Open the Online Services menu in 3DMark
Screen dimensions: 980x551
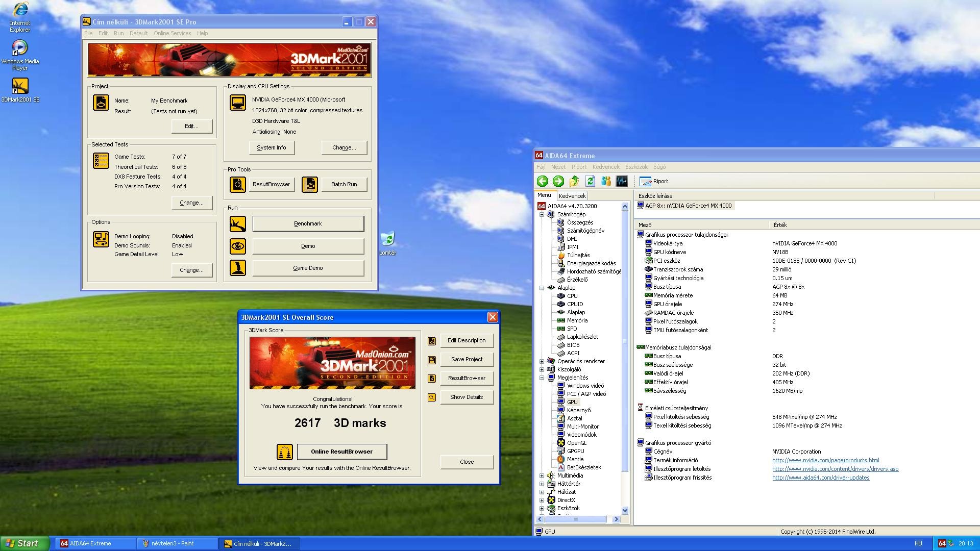coord(172,33)
